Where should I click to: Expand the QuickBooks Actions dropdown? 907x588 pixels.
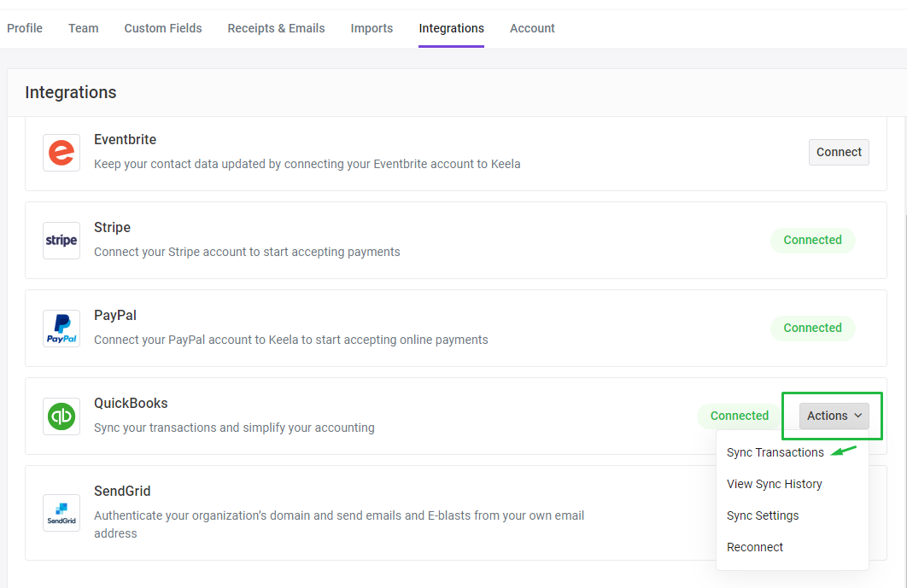[x=834, y=416]
